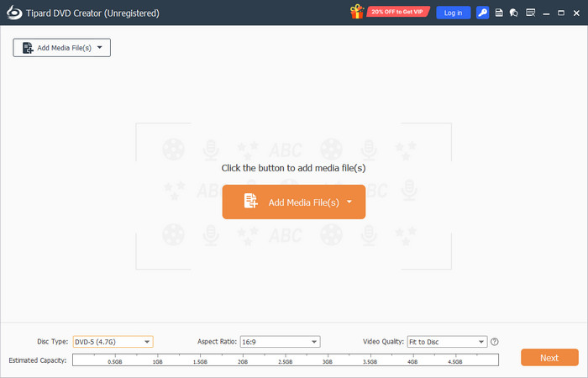Maximize the DVD Creator window

click(560, 13)
